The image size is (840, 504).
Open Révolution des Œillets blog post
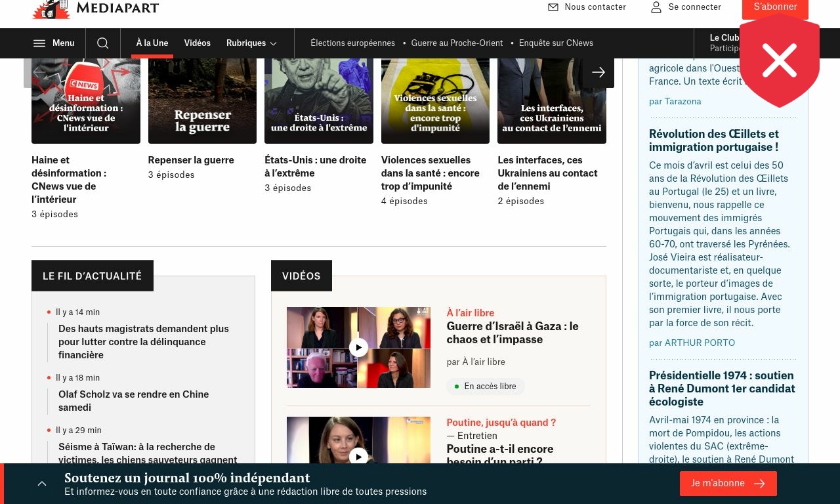pyautogui.click(x=714, y=140)
